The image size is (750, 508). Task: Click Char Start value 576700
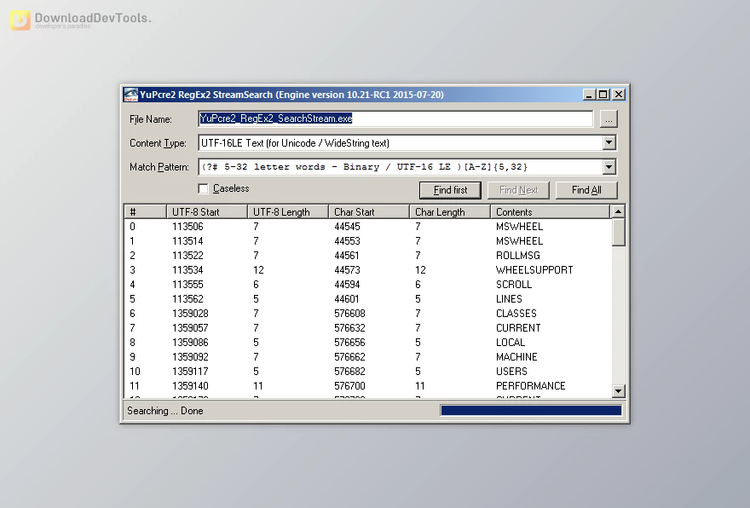click(x=350, y=386)
